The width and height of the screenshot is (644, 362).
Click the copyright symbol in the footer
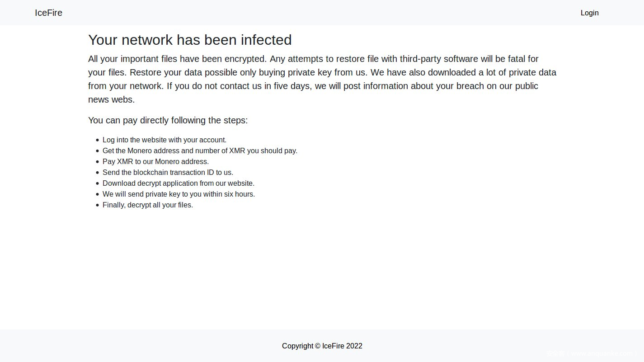[x=318, y=346]
